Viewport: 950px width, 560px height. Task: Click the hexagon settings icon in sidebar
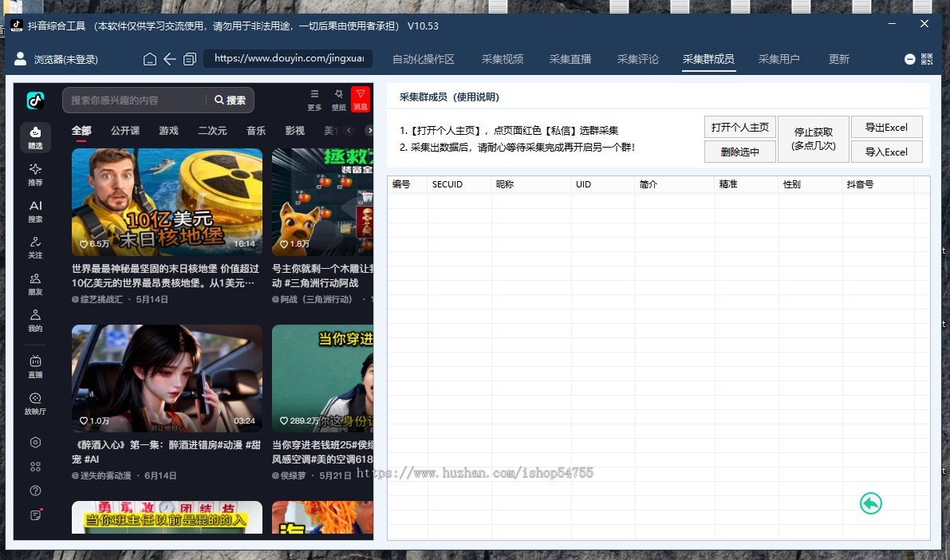tap(35, 443)
